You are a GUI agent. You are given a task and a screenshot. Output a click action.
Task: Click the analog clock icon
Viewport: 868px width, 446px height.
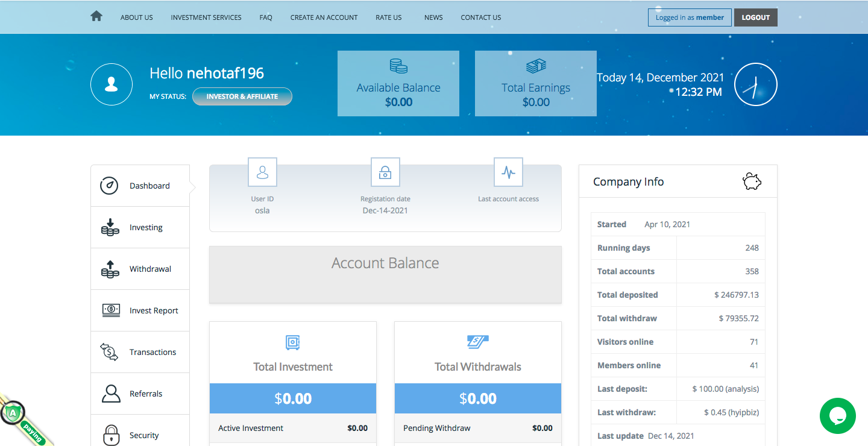coord(756,84)
